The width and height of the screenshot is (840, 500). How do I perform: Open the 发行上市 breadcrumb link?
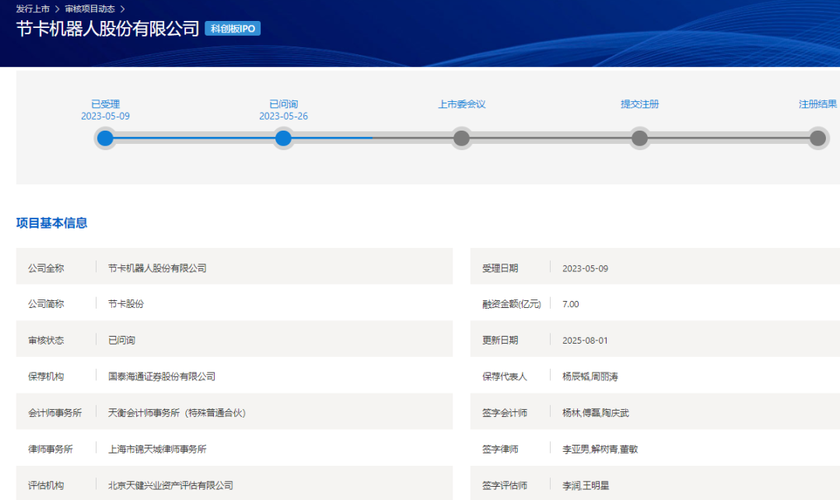[x=33, y=9]
